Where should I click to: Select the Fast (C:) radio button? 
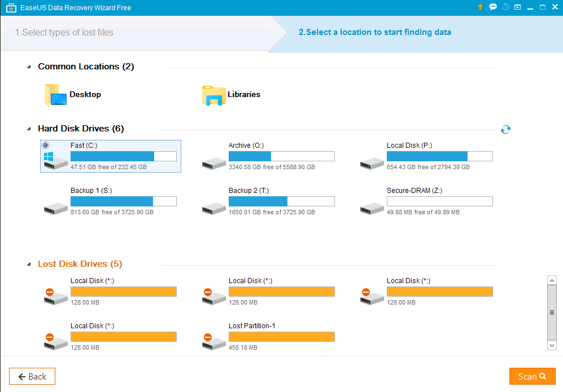46,146
